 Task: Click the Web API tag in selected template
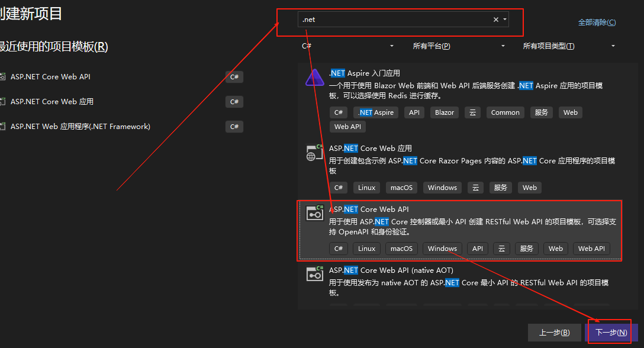(x=591, y=249)
